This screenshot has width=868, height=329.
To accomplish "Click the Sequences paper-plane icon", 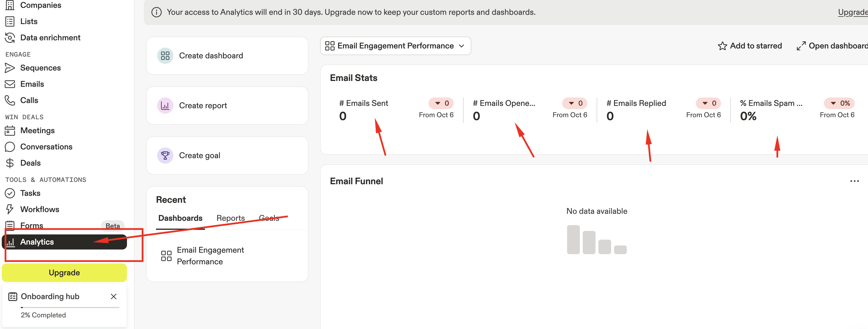I will 10,68.
